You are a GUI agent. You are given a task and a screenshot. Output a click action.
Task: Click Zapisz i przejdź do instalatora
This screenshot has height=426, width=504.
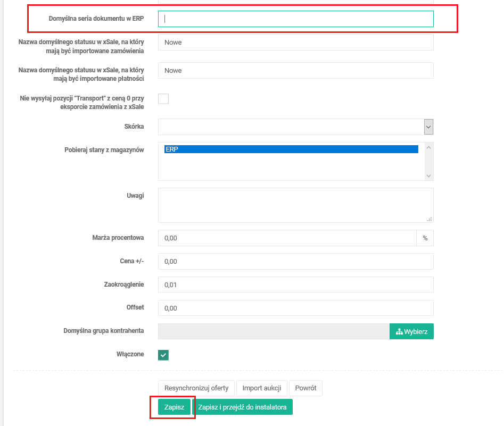point(242,407)
